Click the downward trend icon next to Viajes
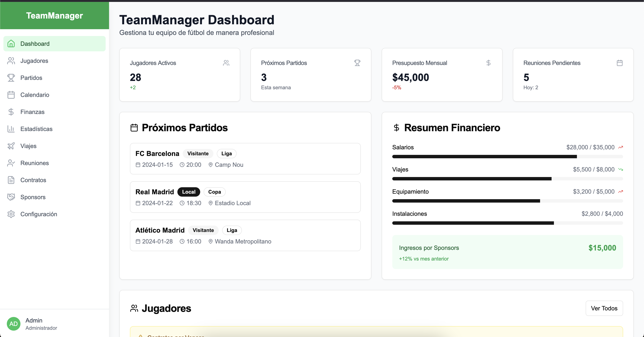This screenshot has height=337, width=644. 621,170
